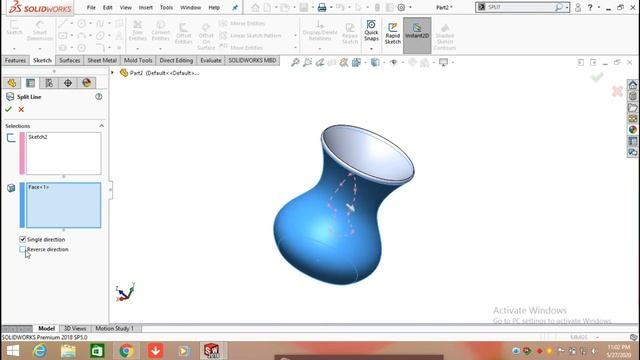The height and width of the screenshot is (360, 640).
Task: Open units MMGS dropdown in status bar
Action: (598, 337)
